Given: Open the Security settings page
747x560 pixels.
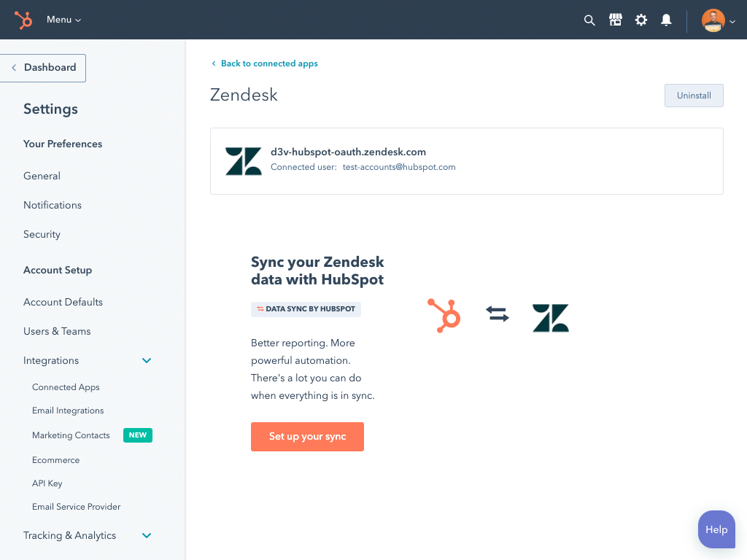Looking at the screenshot, I should 42,234.
